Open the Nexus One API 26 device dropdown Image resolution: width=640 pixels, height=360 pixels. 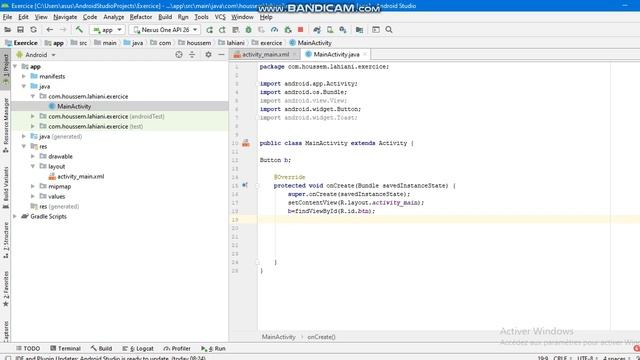165,30
